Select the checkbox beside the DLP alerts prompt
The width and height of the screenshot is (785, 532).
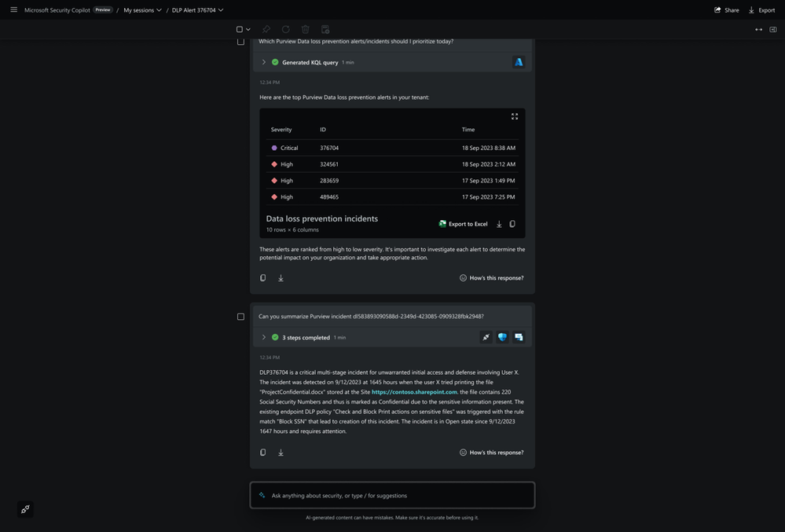(x=240, y=42)
